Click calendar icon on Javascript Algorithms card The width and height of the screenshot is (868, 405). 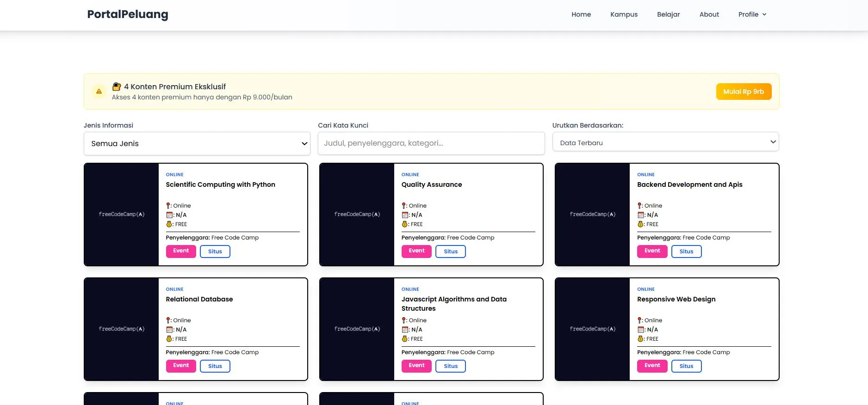(405, 330)
